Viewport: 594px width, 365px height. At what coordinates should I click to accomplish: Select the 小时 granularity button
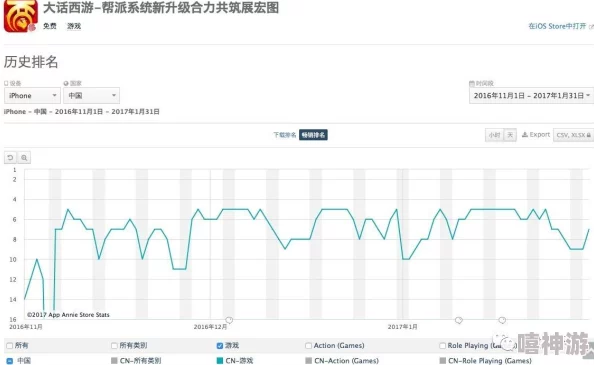(x=494, y=135)
